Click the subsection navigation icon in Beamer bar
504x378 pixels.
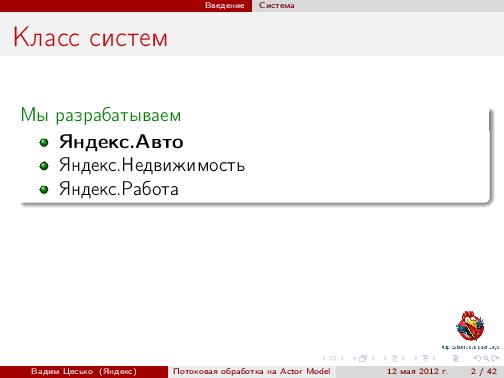(394, 358)
